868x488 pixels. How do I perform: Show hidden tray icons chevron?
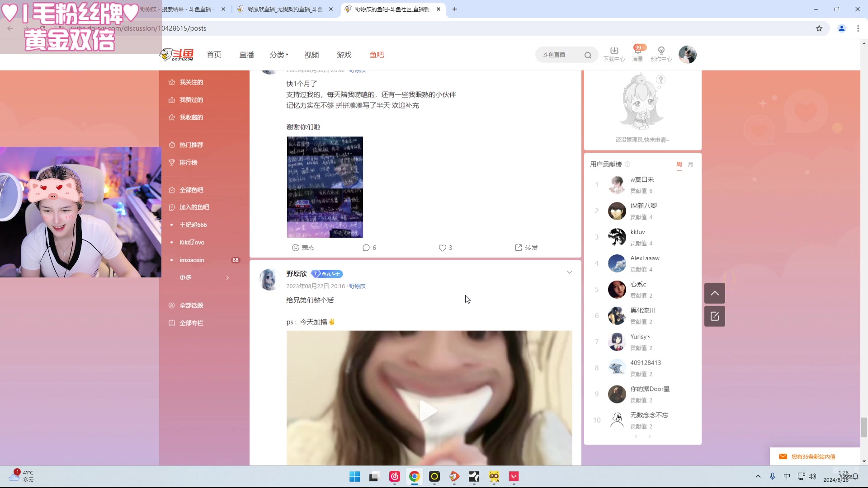[758, 476]
